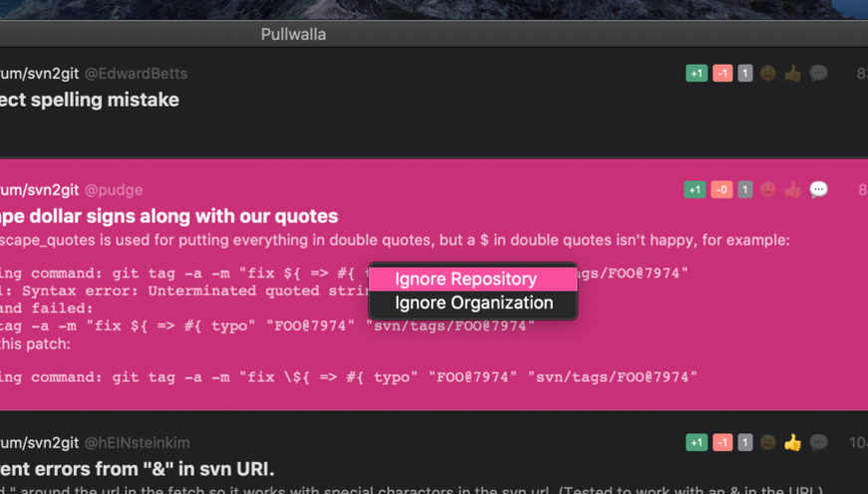Click gray 1 badge on hEINsteinkim row
868x494 pixels.
pyautogui.click(x=745, y=442)
